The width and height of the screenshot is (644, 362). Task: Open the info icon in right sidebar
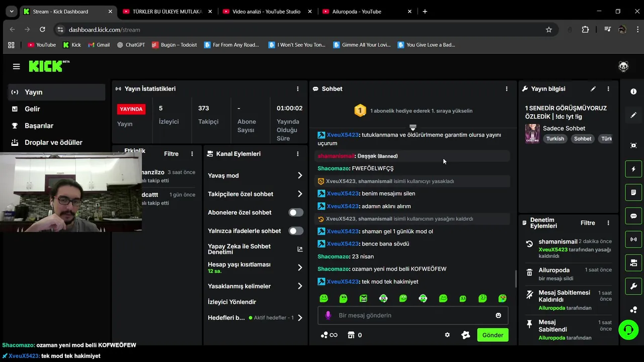point(633,92)
